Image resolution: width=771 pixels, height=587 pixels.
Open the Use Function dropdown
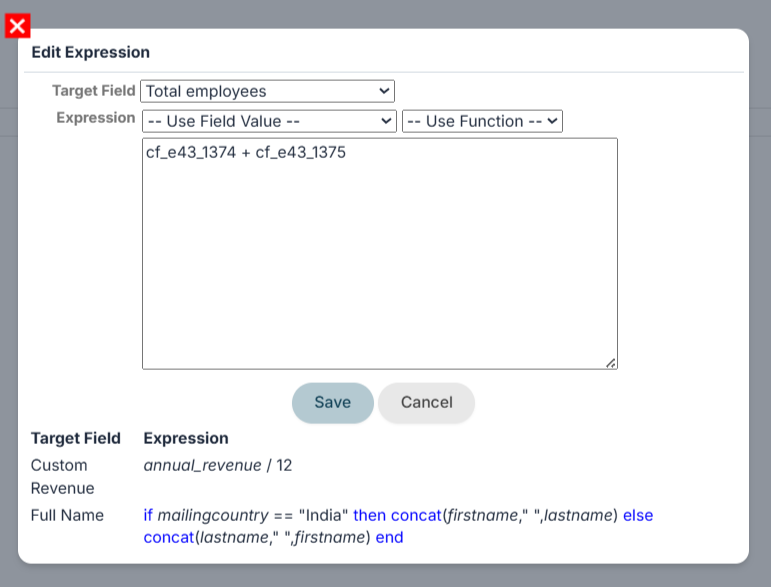coord(482,121)
